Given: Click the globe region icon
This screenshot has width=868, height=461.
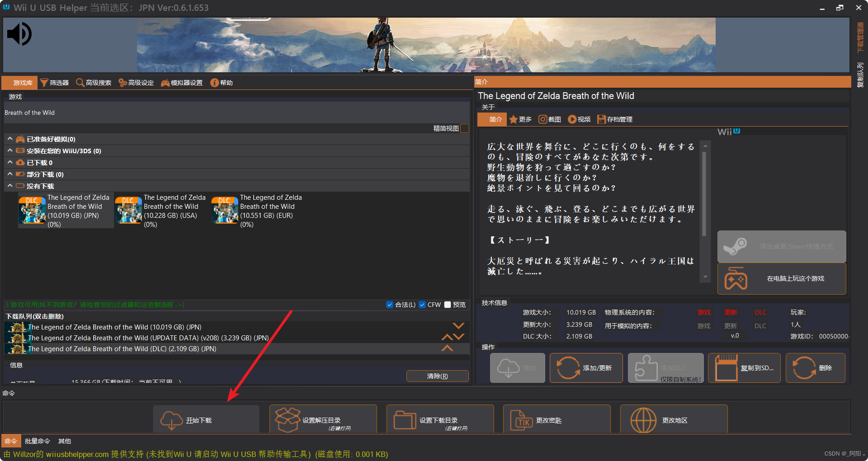Looking at the screenshot, I should (643, 420).
